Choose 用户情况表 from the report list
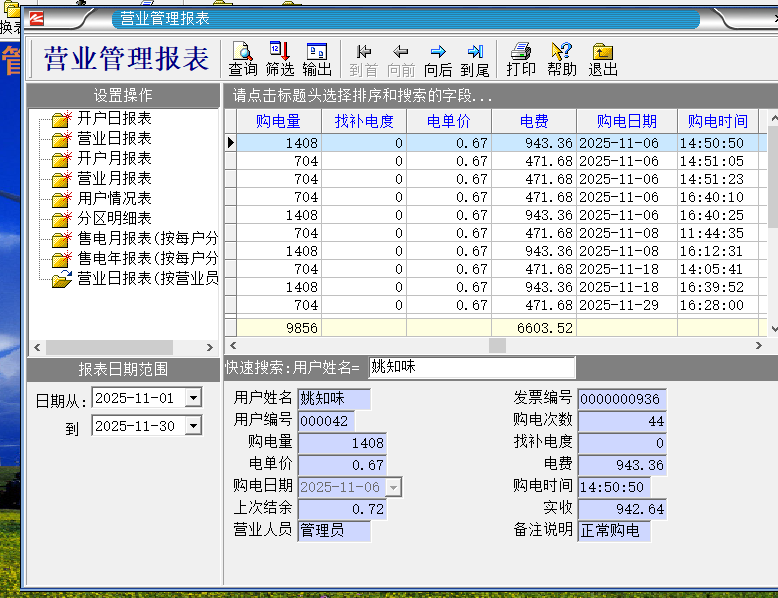 pos(114,199)
